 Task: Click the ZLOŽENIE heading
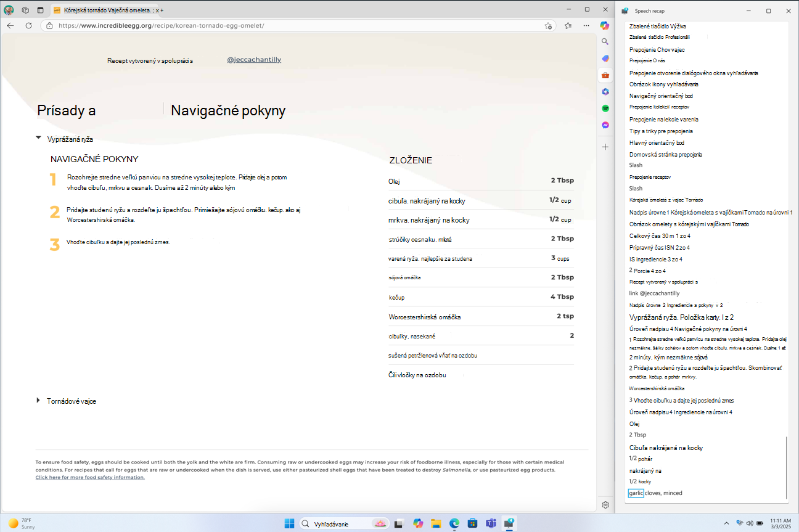[x=411, y=160]
